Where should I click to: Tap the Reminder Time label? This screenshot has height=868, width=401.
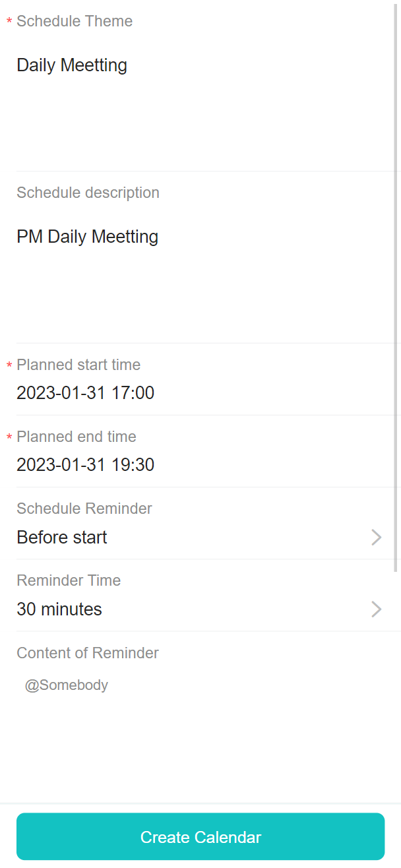point(69,580)
